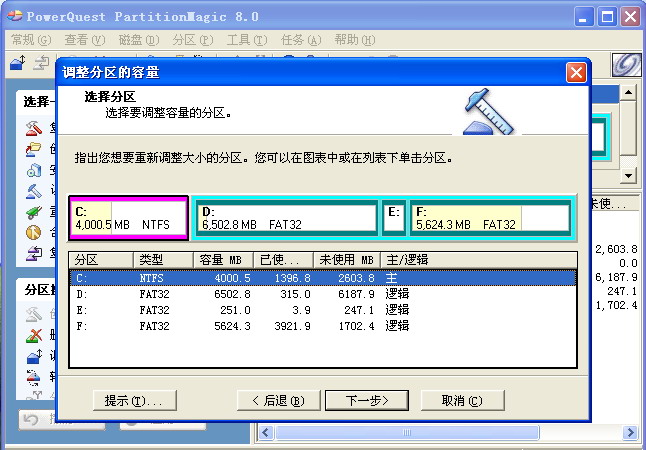
Task: Click the vertical scrollbar down arrow in main window
Action: [629, 176]
